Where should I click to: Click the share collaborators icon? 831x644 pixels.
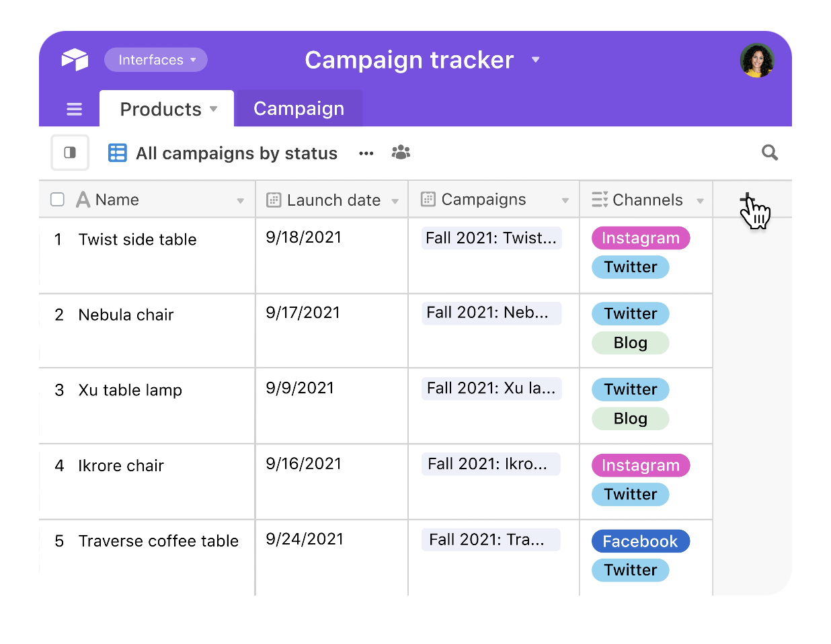(x=401, y=153)
